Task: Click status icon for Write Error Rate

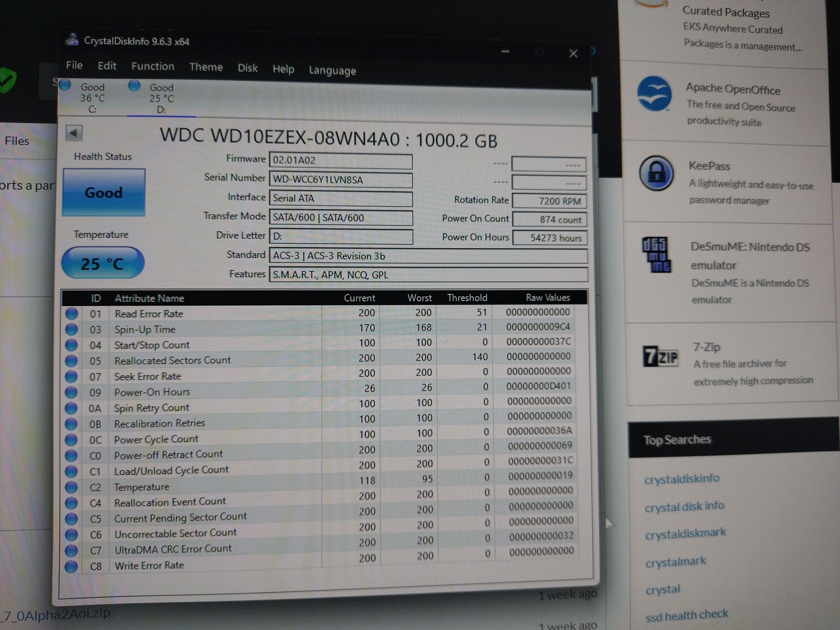Action: click(x=71, y=566)
